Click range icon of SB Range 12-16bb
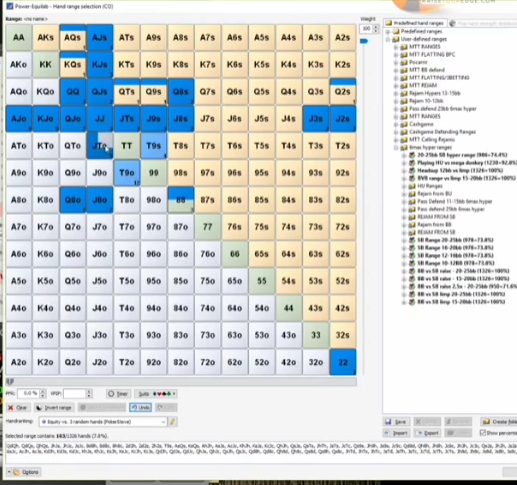The height and width of the screenshot is (485, 517). tap(412, 255)
